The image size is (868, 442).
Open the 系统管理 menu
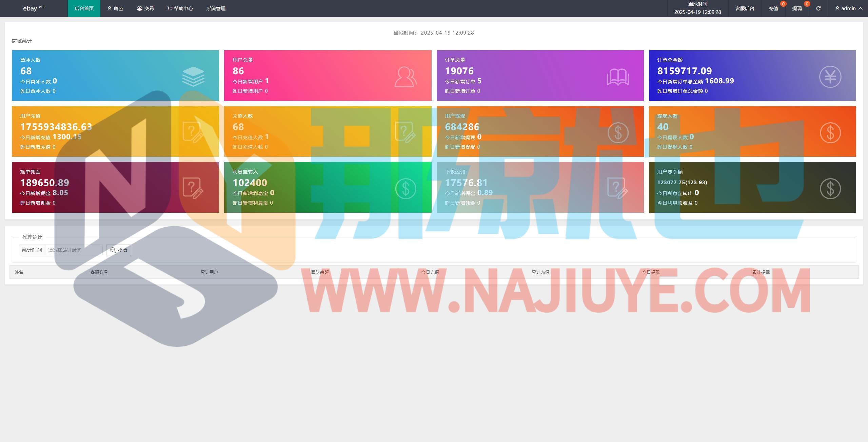(216, 8)
